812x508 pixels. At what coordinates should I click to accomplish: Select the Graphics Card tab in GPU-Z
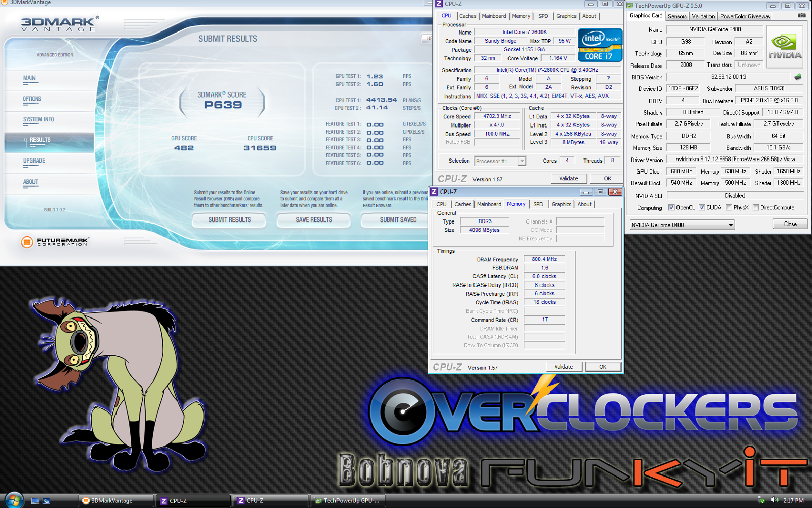pos(646,16)
